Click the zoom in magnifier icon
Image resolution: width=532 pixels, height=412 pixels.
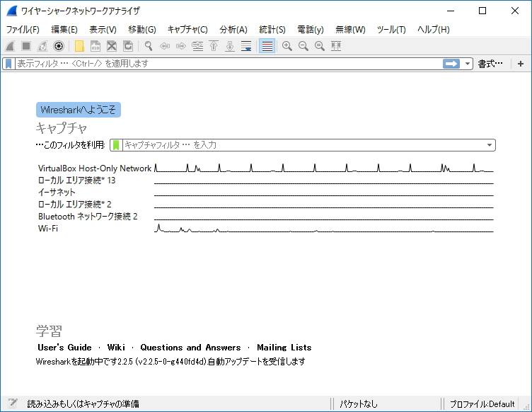[x=287, y=46]
